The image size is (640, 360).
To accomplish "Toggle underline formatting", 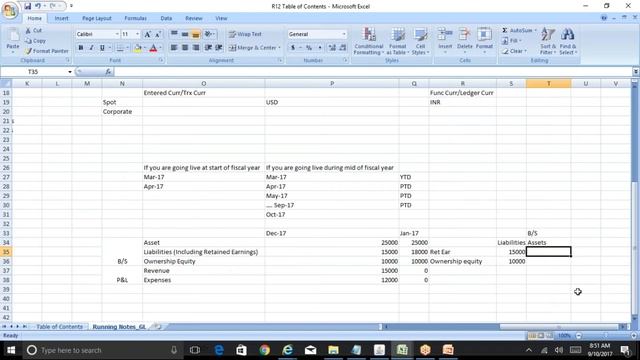I will tap(102, 48).
